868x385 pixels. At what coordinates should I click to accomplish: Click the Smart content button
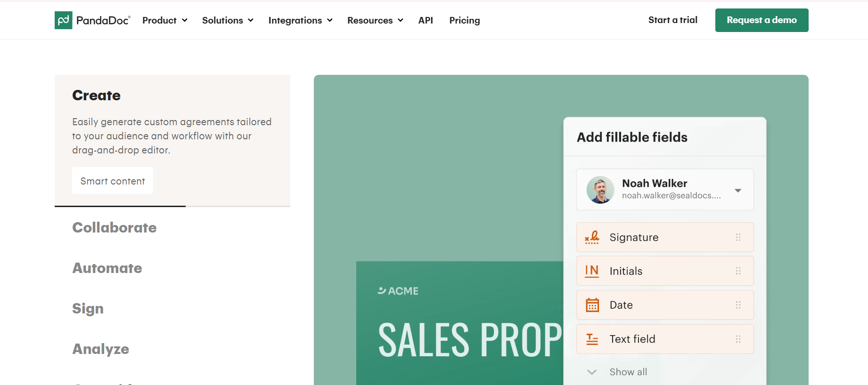click(113, 181)
